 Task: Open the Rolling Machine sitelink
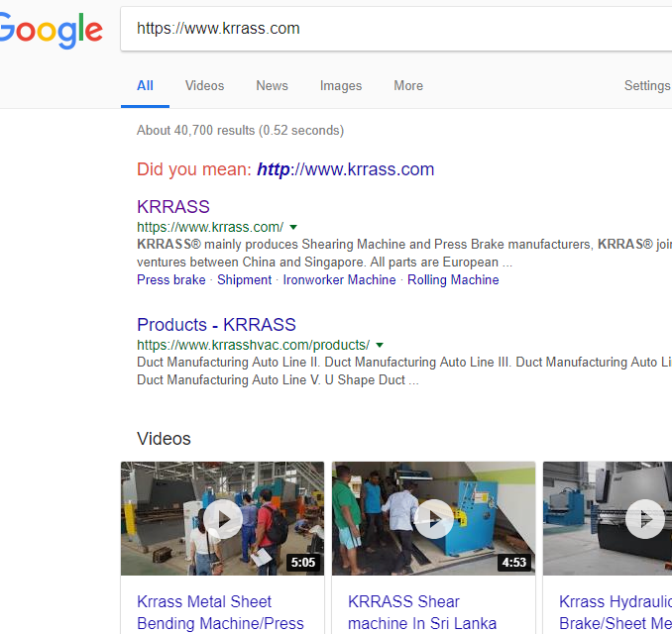point(453,279)
